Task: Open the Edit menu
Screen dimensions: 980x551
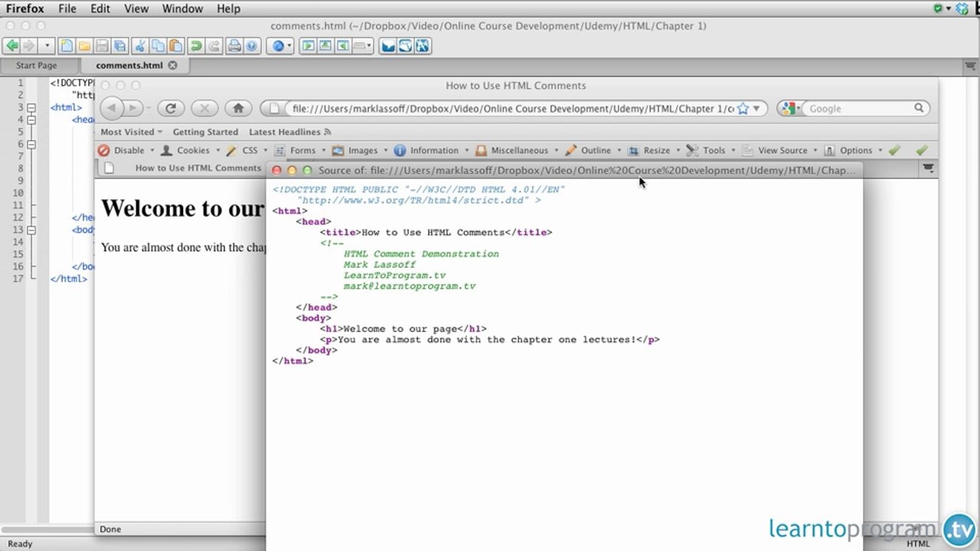Action: 100,9
